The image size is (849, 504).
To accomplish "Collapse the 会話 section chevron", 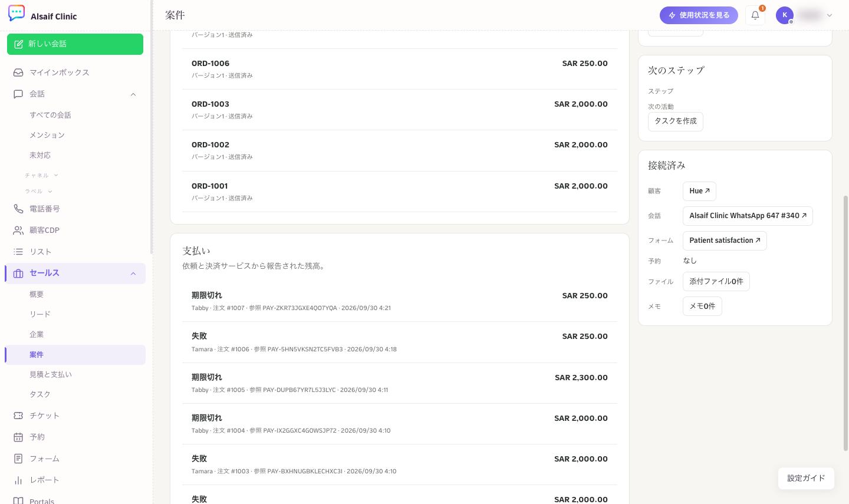I will click(133, 94).
